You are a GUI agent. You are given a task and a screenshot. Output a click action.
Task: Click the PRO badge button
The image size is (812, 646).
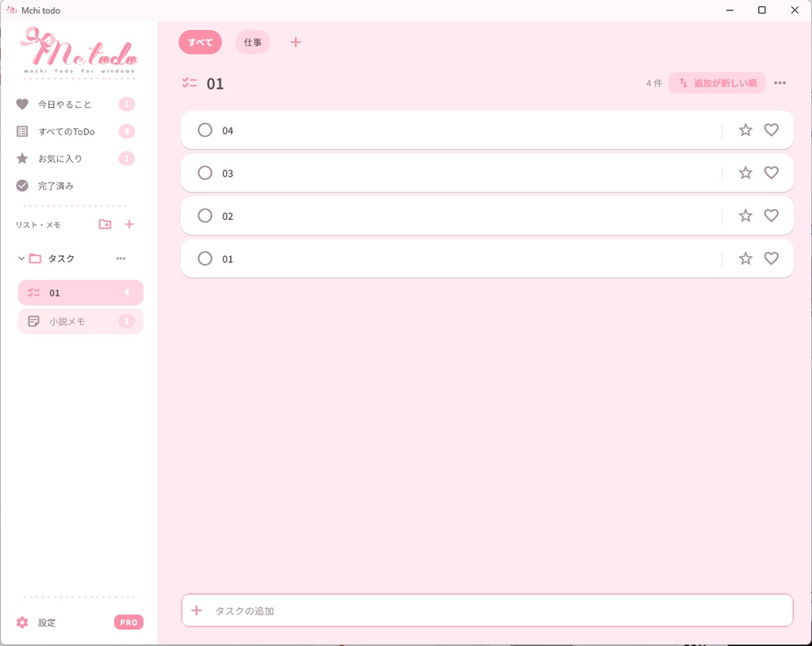click(128, 623)
